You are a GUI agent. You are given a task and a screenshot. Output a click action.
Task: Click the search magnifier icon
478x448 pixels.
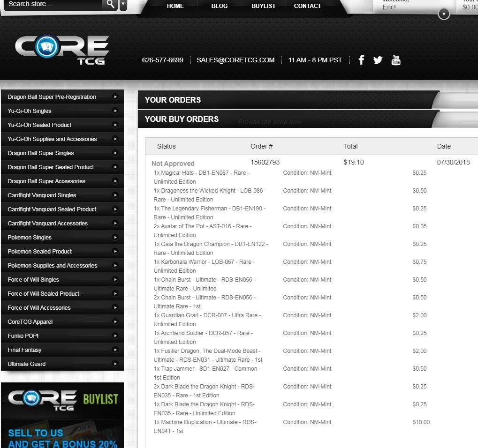click(x=110, y=4)
